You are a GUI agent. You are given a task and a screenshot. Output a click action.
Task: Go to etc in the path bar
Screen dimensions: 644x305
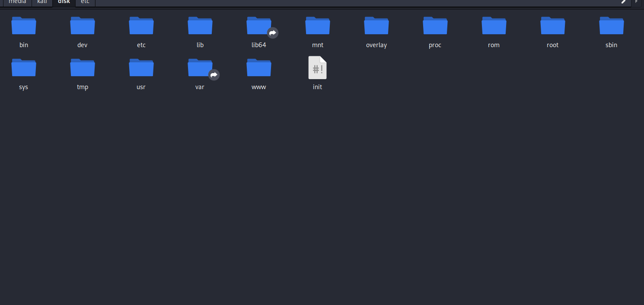85,3
